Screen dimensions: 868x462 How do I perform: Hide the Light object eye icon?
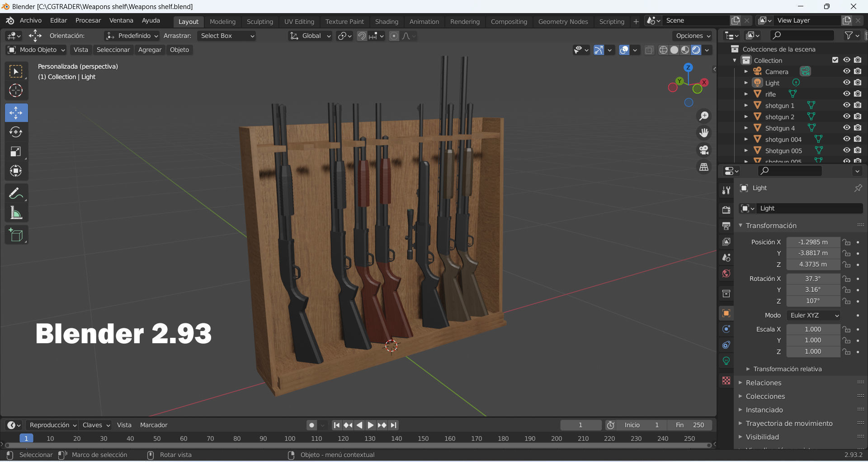847,83
